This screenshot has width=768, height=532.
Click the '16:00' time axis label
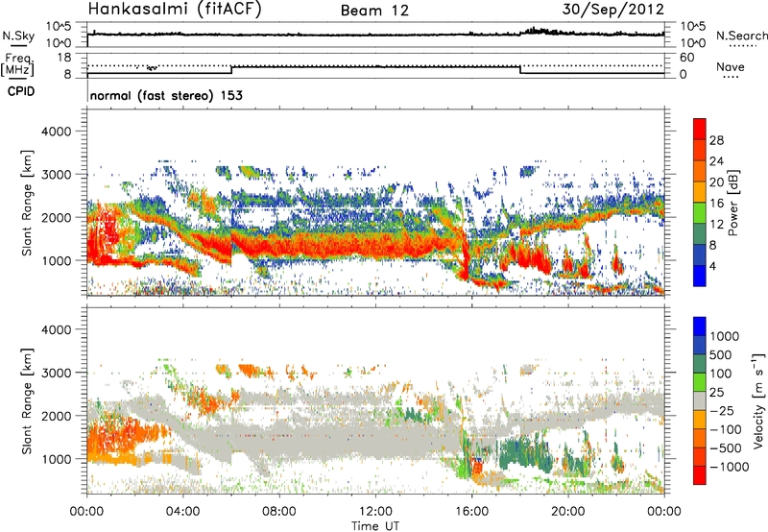click(471, 512)
